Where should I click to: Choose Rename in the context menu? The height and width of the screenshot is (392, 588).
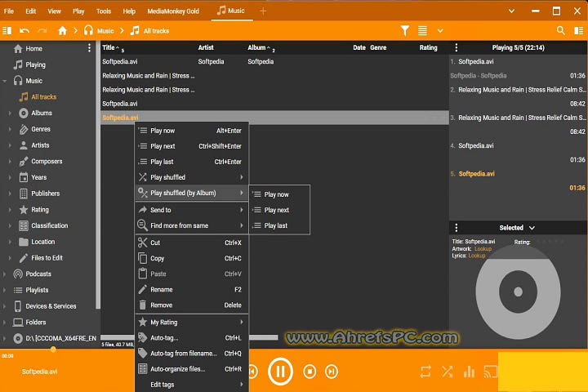click(192, 290)
